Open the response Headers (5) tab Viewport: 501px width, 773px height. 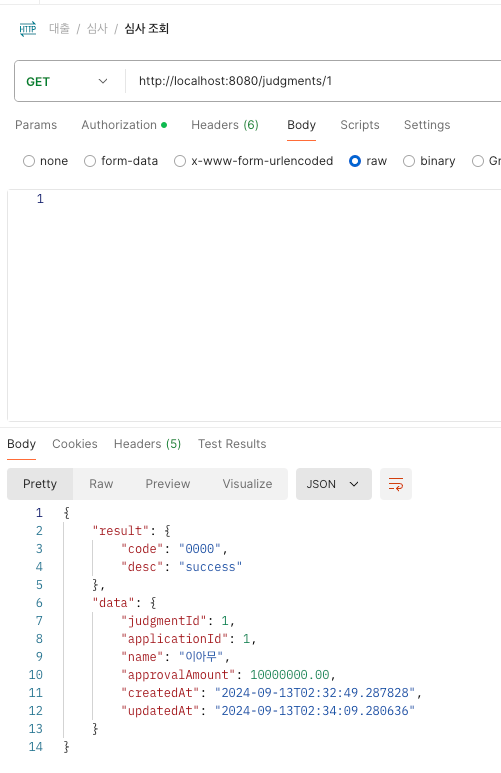(147, 444)
